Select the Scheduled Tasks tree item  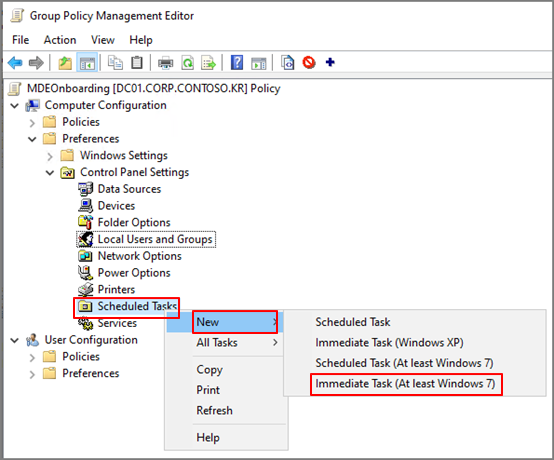click(137, 306)
